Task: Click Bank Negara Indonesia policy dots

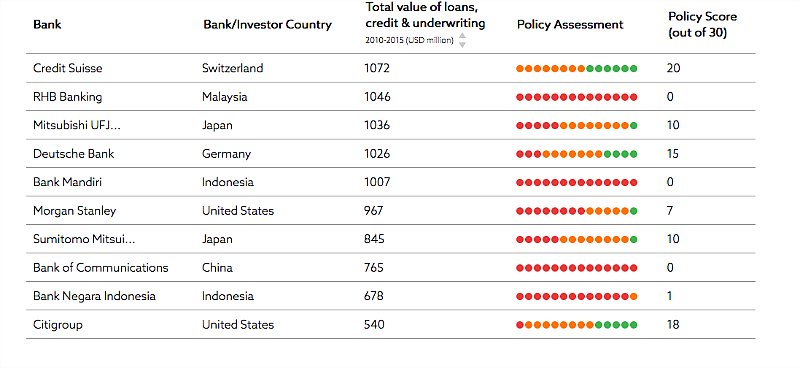Action: 577,297
